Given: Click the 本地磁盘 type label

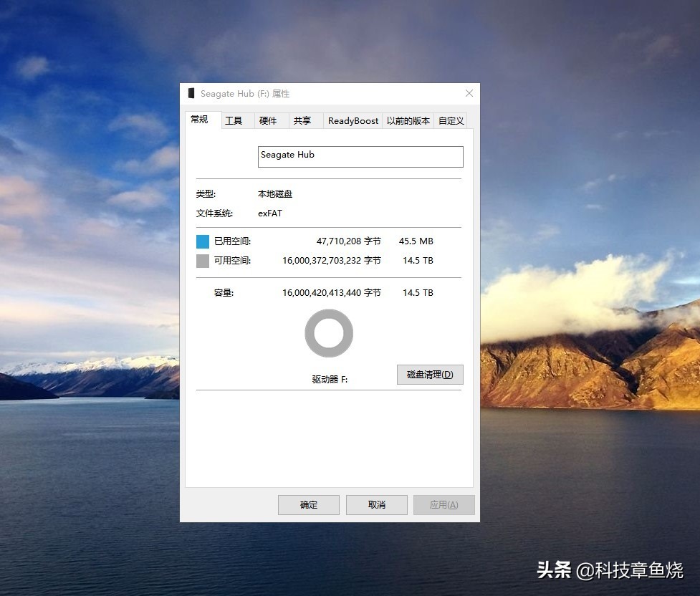Looking at the screenshot, I should (x=274, y=193).
